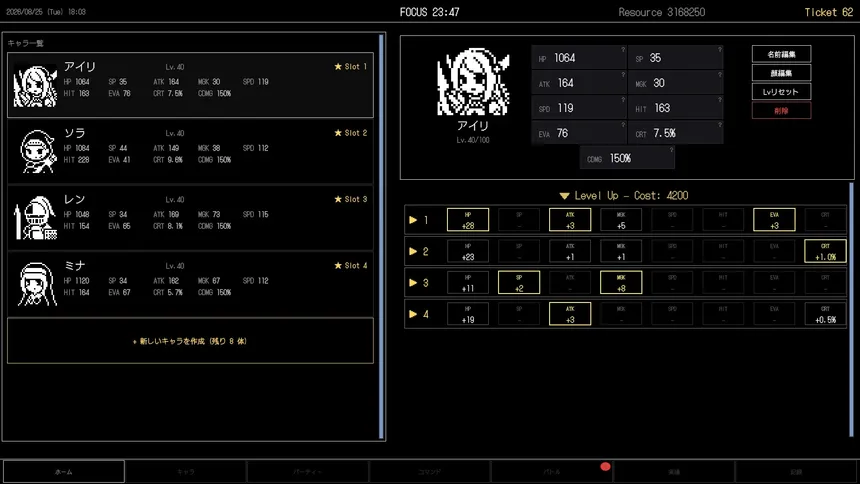Click the large アイリ portrait in detail panel

(x=473, y=82)
